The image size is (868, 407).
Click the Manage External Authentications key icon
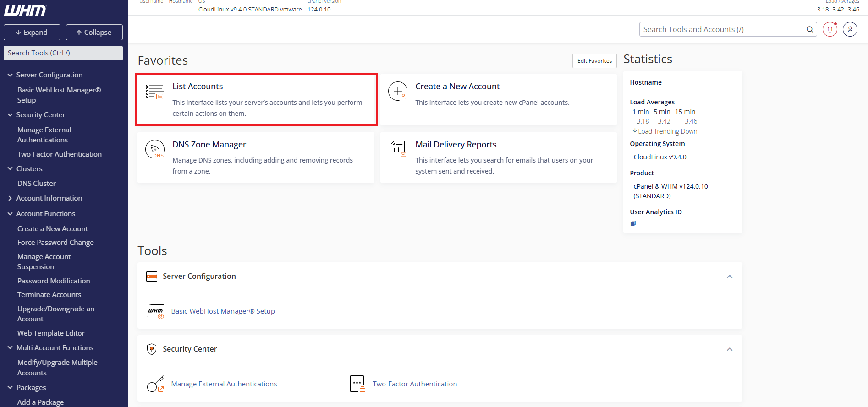pyautogui.click(x=155, y=384)
